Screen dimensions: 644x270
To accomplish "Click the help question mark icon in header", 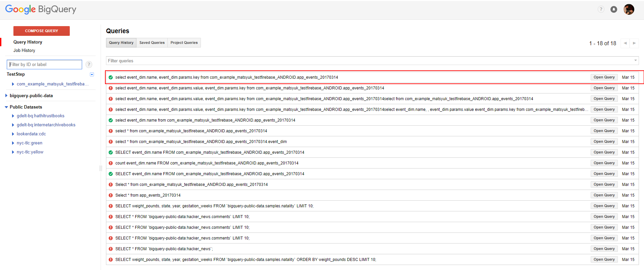I will [x=601, y=9].
